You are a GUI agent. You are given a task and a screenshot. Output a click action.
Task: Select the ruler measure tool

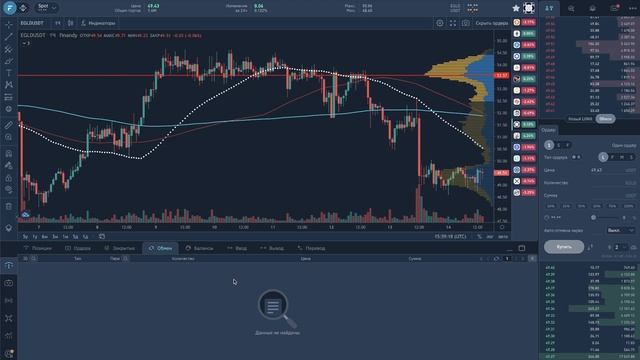coord(9,125)
